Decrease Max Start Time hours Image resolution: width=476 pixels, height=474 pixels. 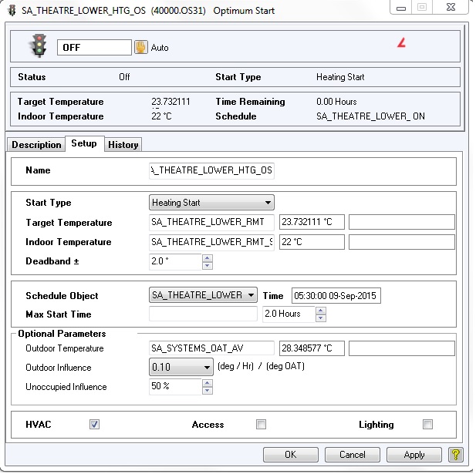(321, 318)
